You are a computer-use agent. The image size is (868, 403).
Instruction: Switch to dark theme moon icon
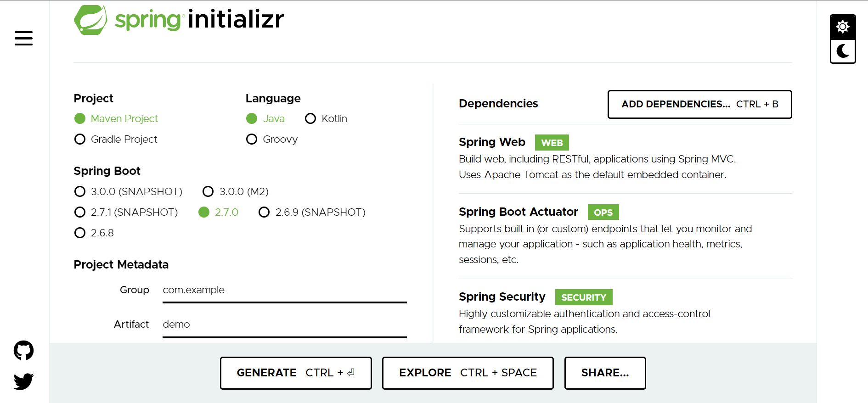[x=842, y=51]
